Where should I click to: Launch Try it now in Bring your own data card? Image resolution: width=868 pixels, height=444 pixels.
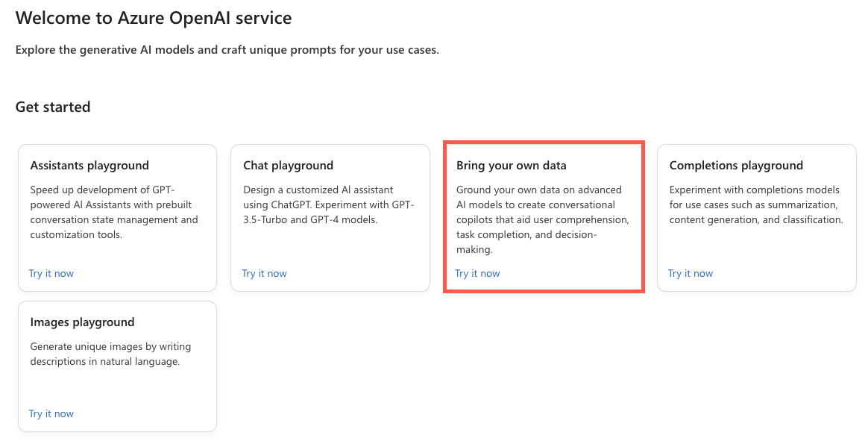(477, 273)
